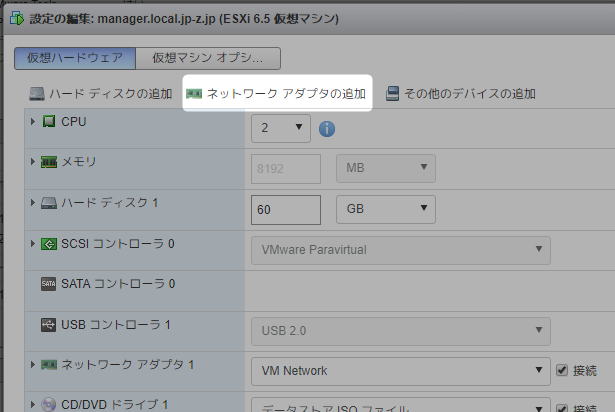The height and width of the screenshot is (412, 615).
Task: Select the USB コントローラ 1 label
Action: tap(116, 325)
